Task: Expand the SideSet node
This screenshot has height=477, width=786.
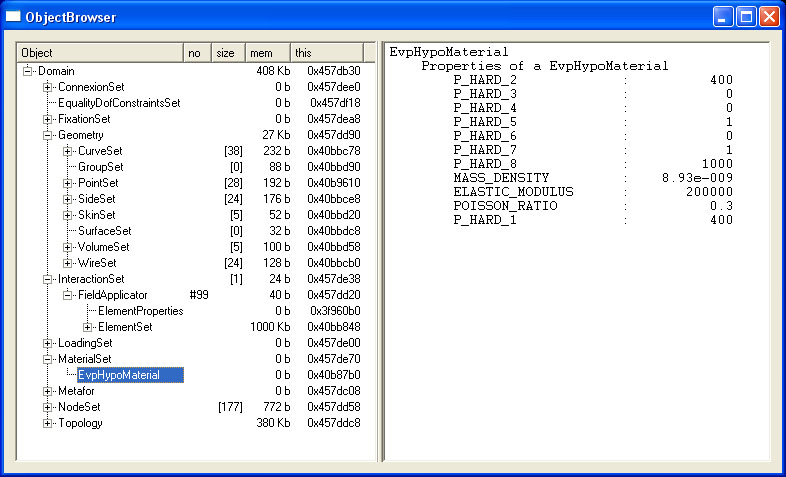Action: tap(68, 199)
